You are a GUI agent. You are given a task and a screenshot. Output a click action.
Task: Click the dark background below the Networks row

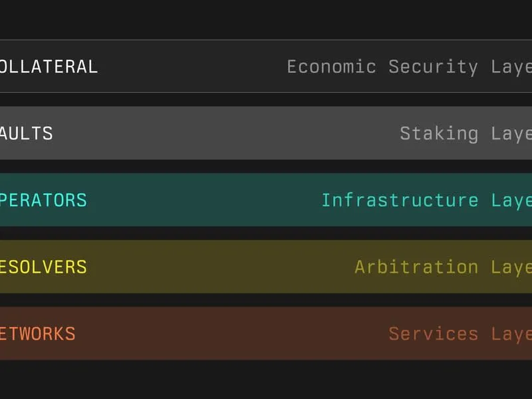pyautogui.click(x=266, y=380)
